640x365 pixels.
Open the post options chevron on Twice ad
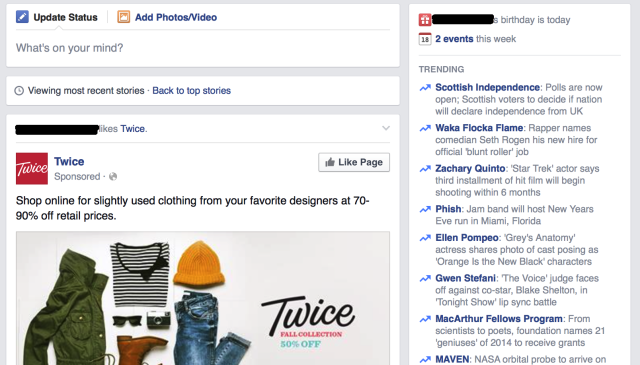pyautogui.click(x=386, y=128)
